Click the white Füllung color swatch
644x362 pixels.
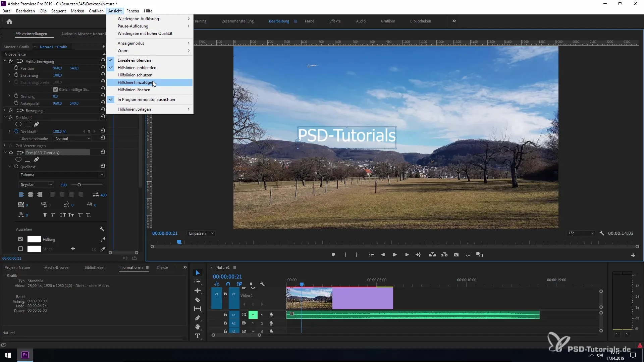point(34,239)
